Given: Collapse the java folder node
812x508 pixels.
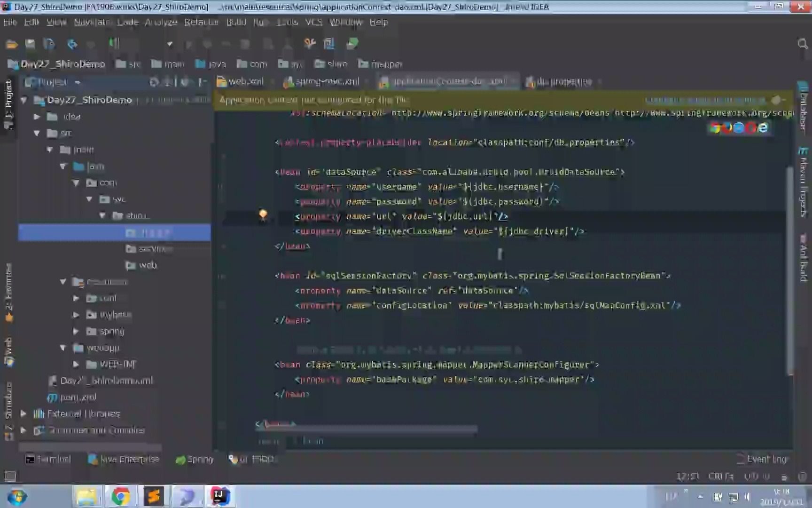Looking at the screenshot, I should click(63, 166).
